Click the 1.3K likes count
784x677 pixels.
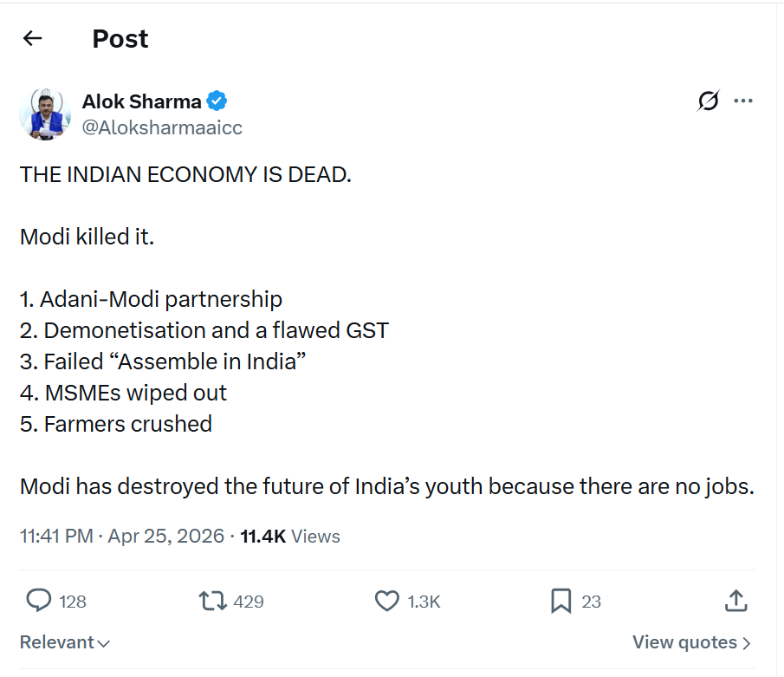[x=424, y=602]
